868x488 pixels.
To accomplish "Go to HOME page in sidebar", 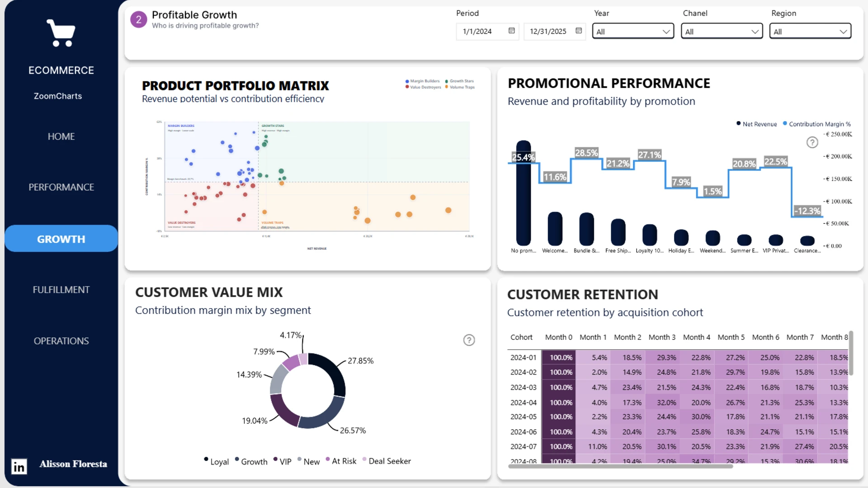I will pyautogui.click(x=61, y=136).
